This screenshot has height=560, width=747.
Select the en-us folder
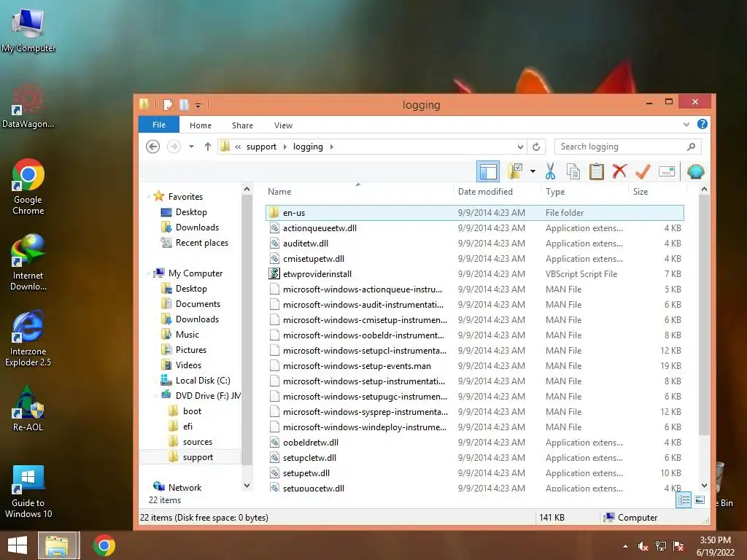474,213
